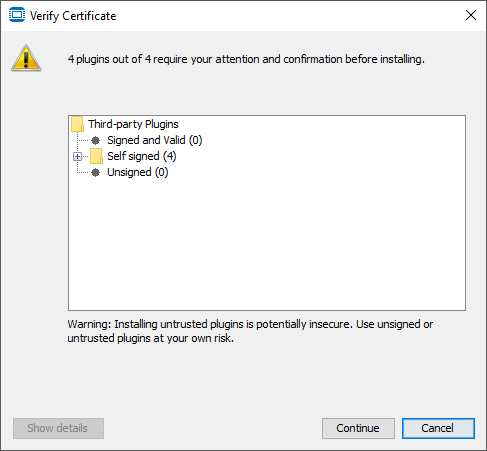Image resolution: width=487 pixels, height=451 pixels.
Task: Click the empty area of the plugin tree
Action: coord(267,243)
